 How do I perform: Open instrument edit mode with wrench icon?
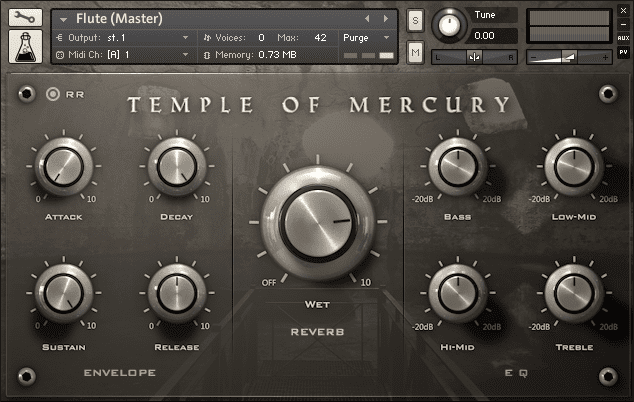25,17
